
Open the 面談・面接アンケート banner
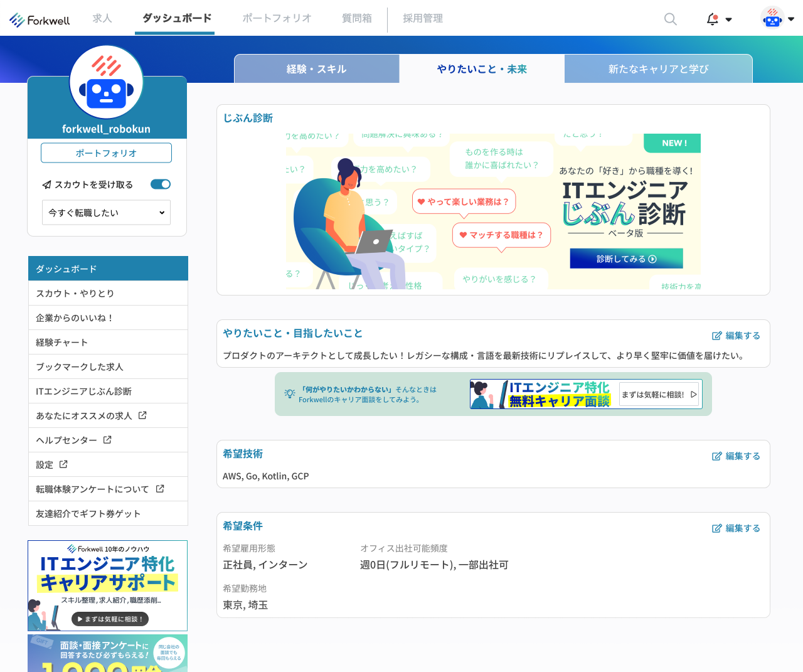(x=107, y=653)
